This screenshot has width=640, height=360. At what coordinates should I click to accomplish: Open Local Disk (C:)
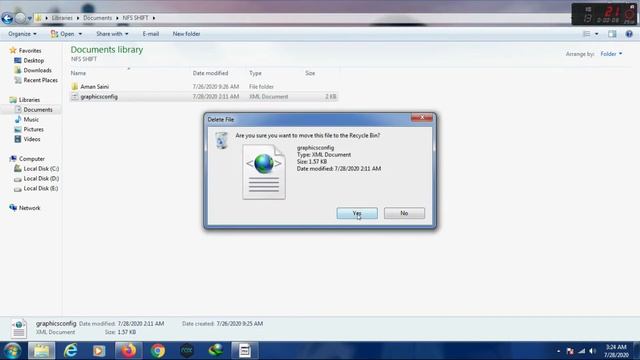[x=41, y=169]
